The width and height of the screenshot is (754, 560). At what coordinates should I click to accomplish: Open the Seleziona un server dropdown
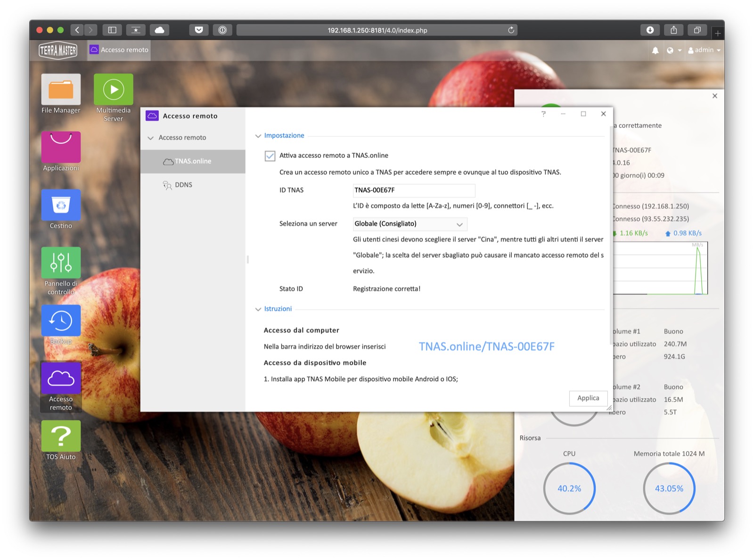(x=410, y=224)
